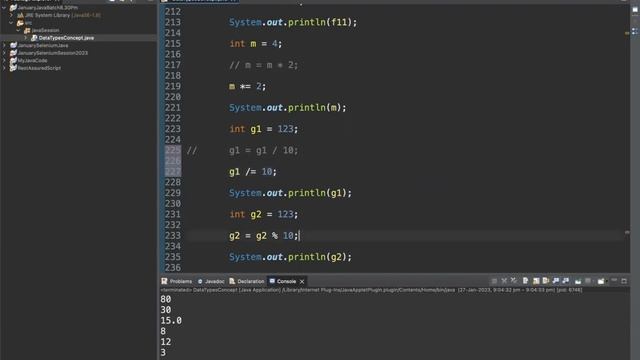
Task: Click the Javadoc tab icon
Action: pyautogui.click(x=200, y=281)
